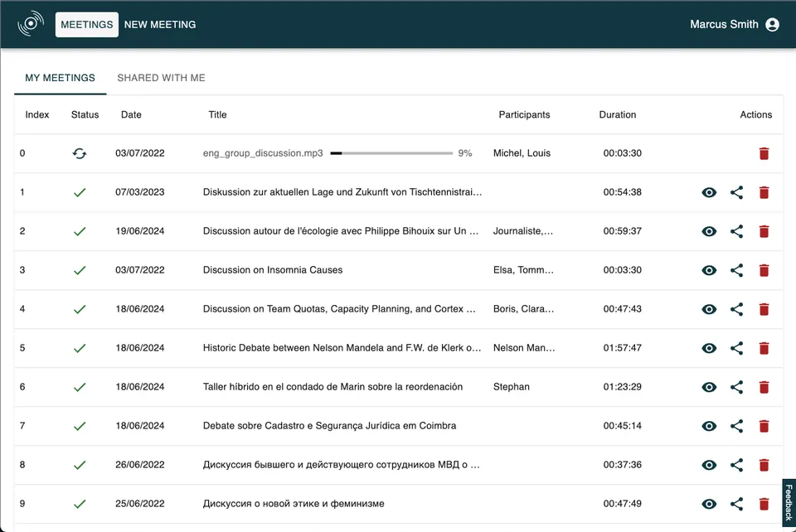Share the Philippe Bihoux écologie meeting
The height and width of the screenshot is (532, 796).
(x=736, y=231)
